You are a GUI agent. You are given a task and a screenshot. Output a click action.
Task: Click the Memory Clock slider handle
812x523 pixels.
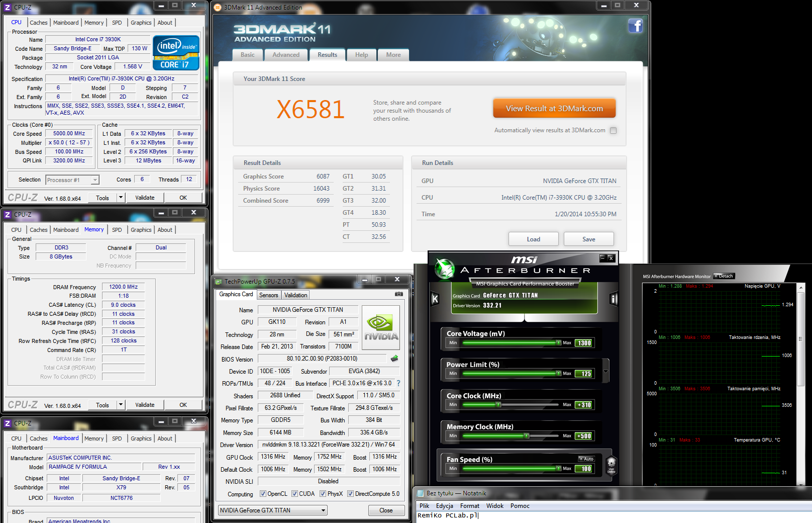coord(527,435)
